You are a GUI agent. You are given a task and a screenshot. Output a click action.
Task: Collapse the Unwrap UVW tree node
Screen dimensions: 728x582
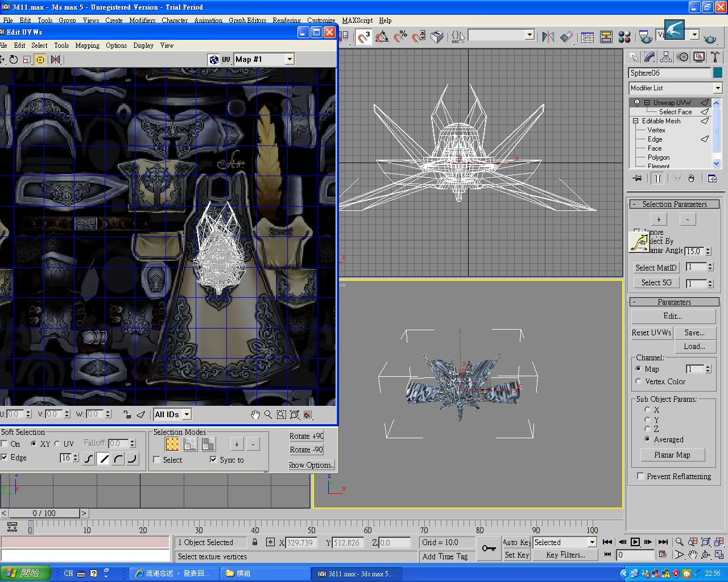pyautogui.click(x=647, y=103)
